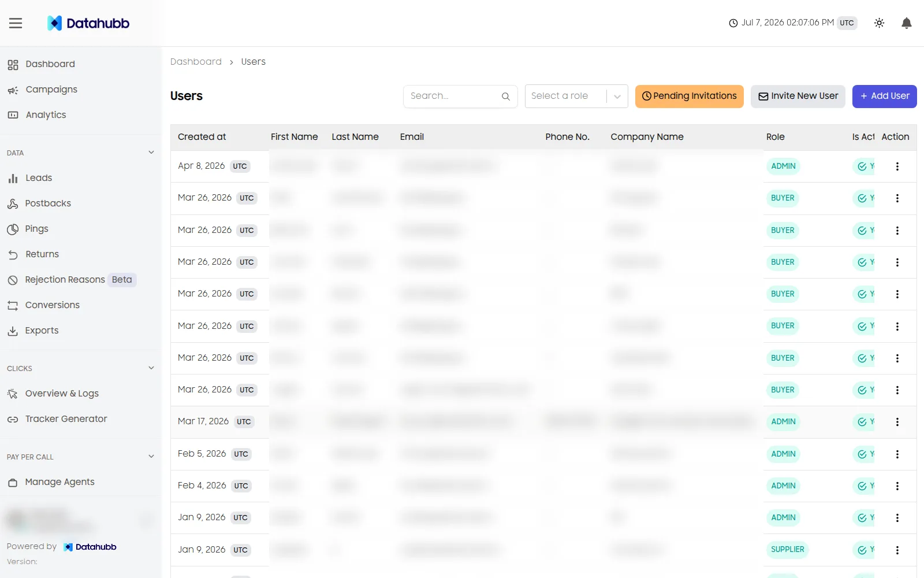Viewport: 924px width, 578px height.
Task: Open the hamburger sidebar menu
Action: (16, 23)
